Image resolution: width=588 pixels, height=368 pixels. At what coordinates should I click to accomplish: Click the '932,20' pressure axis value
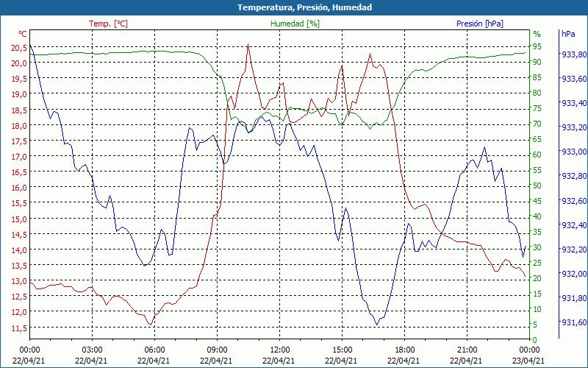coord(574,250)
